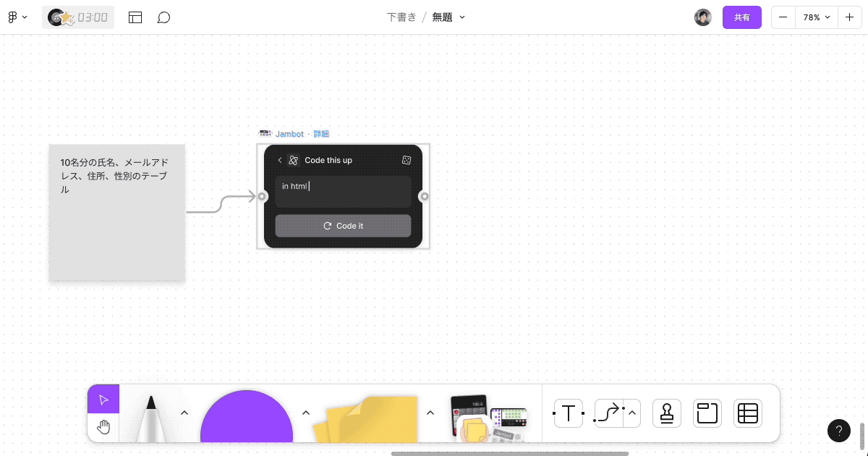Switch to the Hand tool

pyautogui.click(x=103, y=426)
